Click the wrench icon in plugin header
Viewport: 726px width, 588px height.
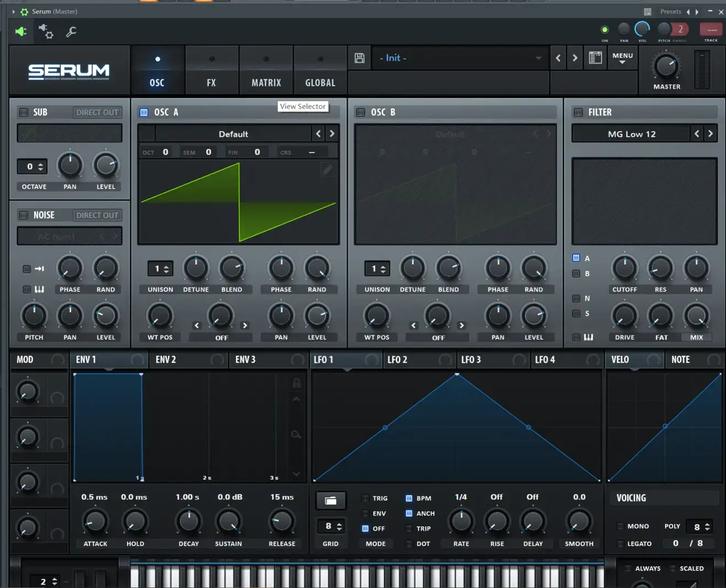(71, 32)
